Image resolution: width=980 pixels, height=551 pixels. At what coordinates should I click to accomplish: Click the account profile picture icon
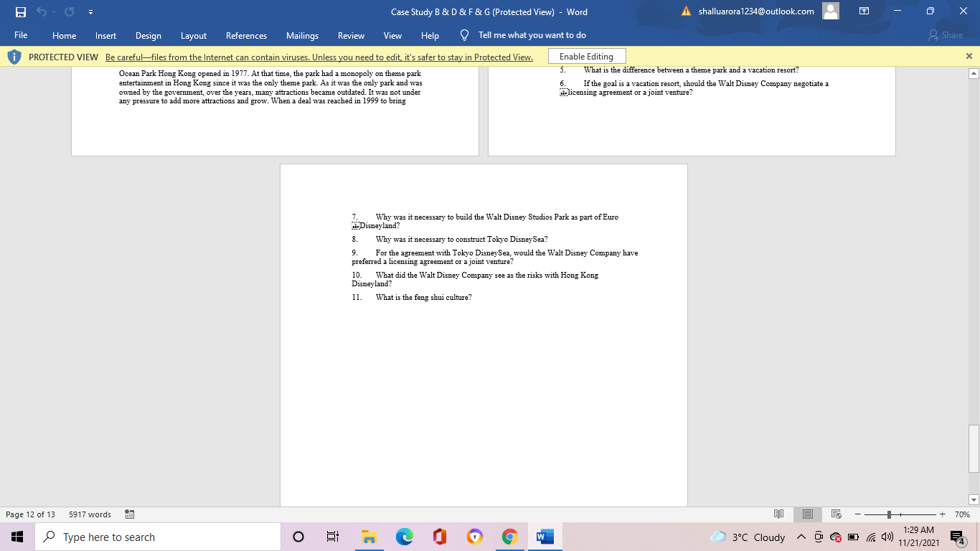point(830,11)
